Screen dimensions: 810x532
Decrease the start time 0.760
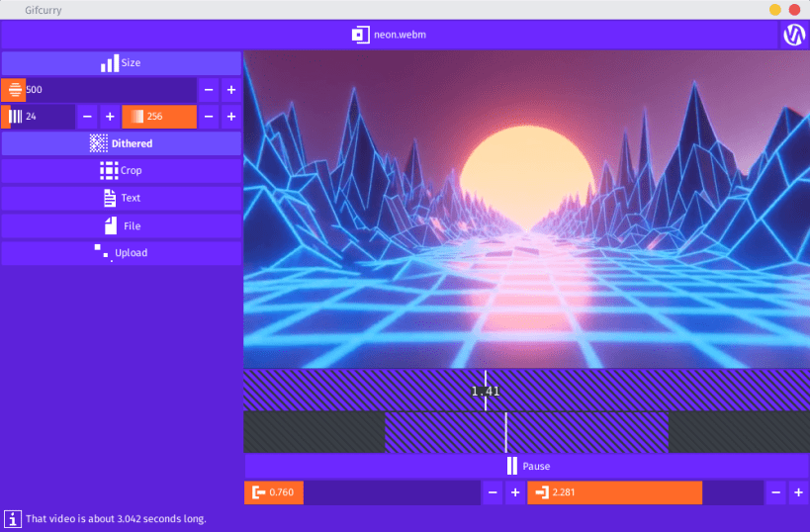pos(493,492)
